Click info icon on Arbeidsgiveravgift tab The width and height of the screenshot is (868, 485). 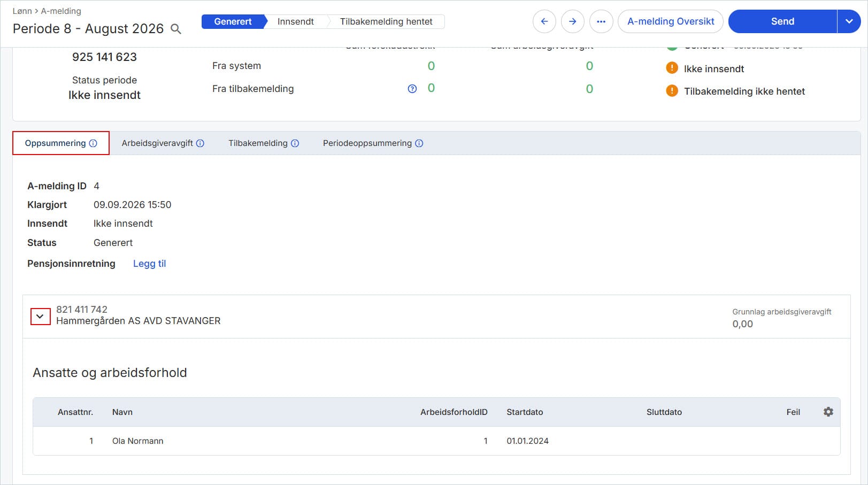pyautogui.click(x=200, y=143)
